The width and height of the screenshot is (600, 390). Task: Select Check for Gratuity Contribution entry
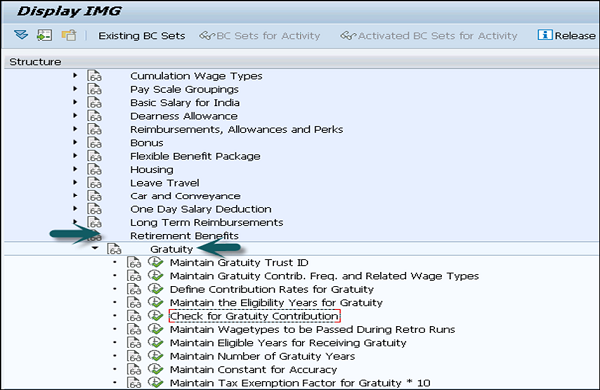pyautogui.click(x=254, y=316)
